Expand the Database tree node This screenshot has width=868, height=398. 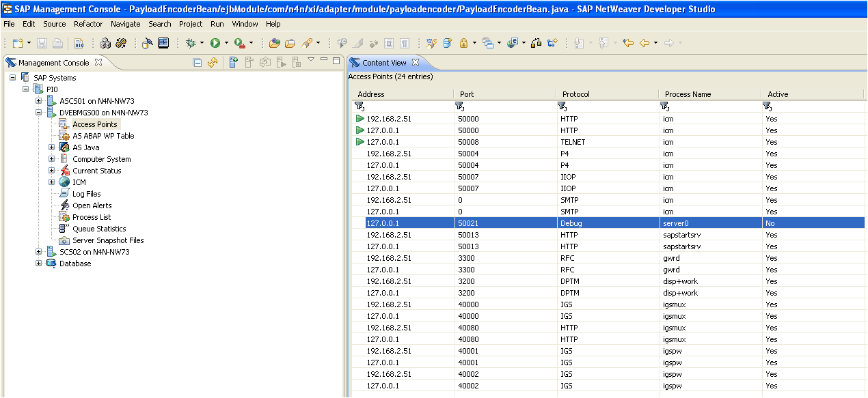pos(39,264)
